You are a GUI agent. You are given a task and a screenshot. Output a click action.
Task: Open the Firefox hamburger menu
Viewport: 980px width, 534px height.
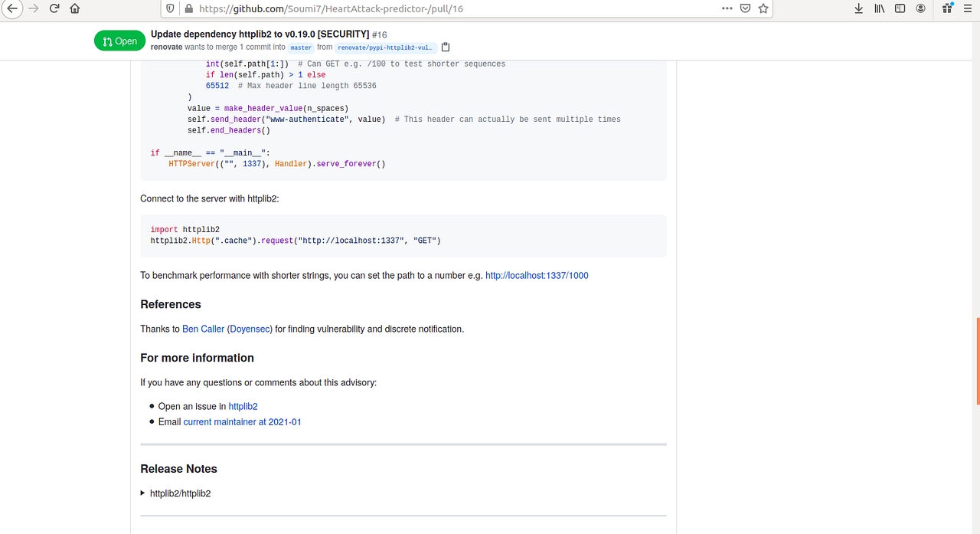tap(967, 8)
